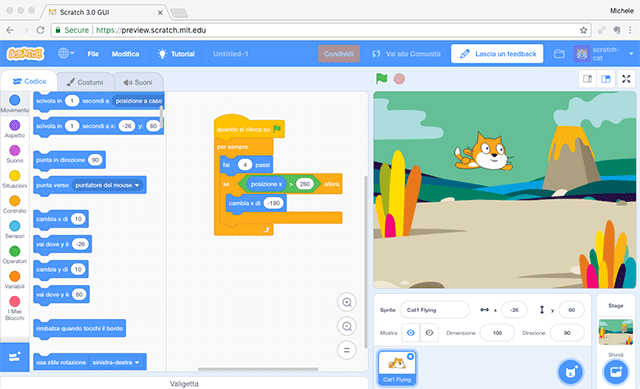Click the punta in direzione block
This screenshot has width=640, height=389.
pos(69,160)
